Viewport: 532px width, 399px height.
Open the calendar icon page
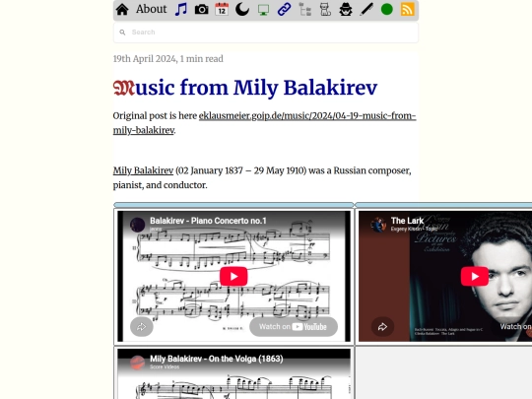pos(222,10)
